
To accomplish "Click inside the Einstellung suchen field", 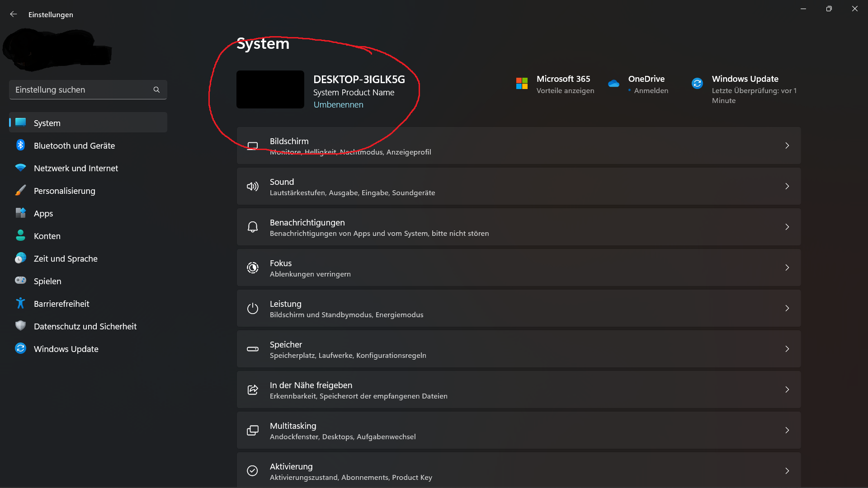I will [x=68, y=89].
